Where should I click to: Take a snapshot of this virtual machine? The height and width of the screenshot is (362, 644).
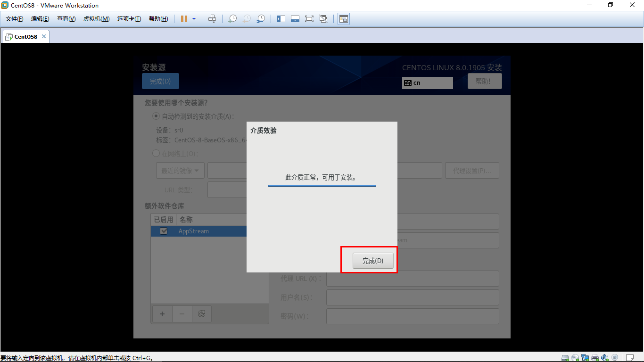(x=232, y=19)
